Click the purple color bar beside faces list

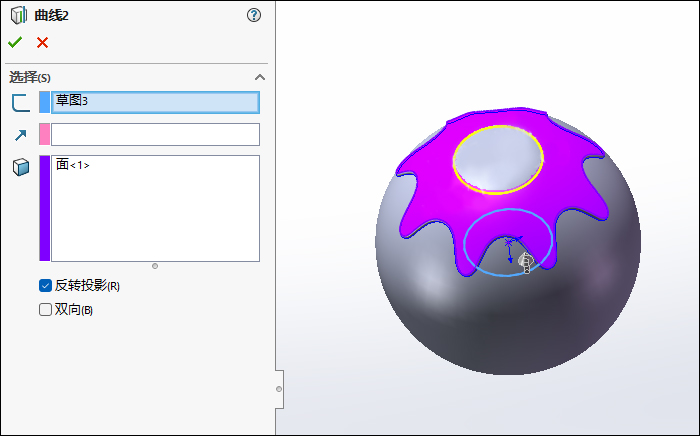(44, 208)
